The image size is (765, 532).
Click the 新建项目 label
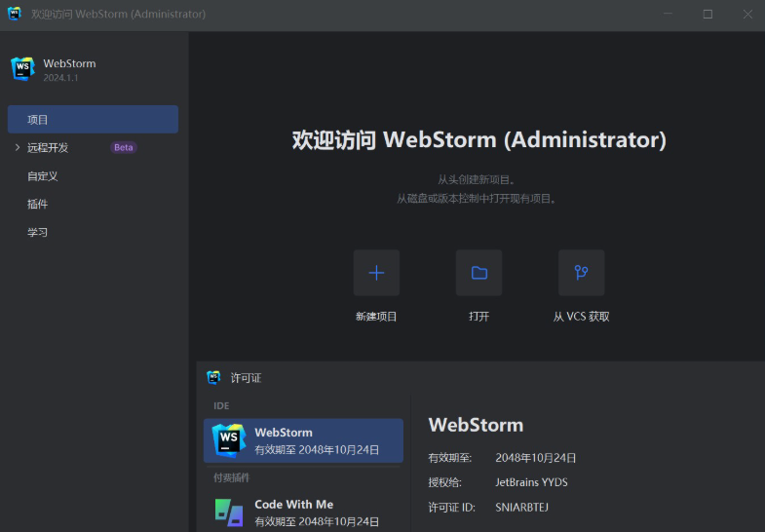tap(376, 317)
